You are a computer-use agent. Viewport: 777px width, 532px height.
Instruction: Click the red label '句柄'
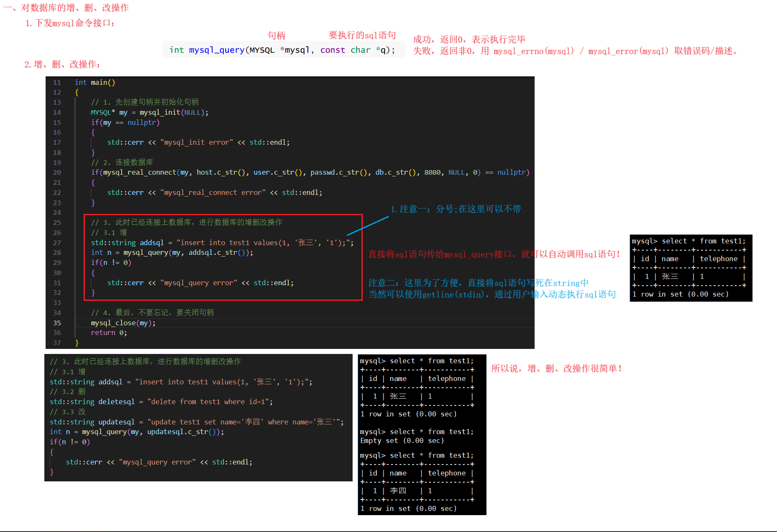point(277,35)
